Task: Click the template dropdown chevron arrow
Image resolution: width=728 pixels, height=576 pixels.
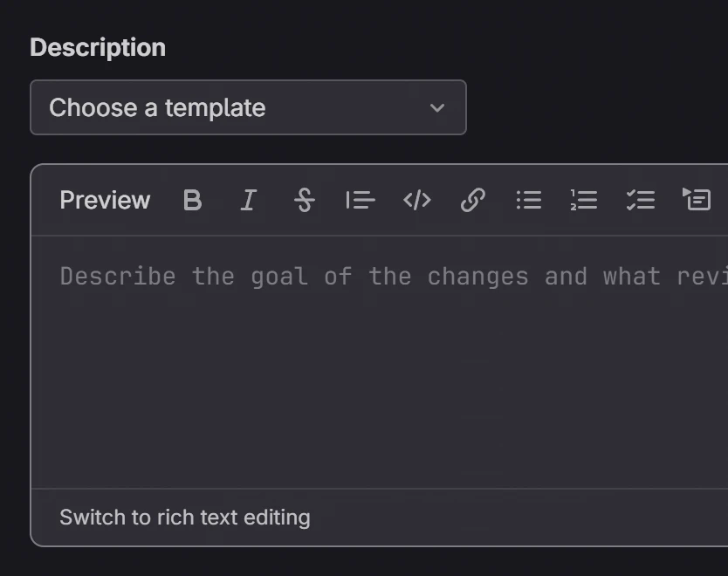Action: pyautogui.click(x=437, y=108)
